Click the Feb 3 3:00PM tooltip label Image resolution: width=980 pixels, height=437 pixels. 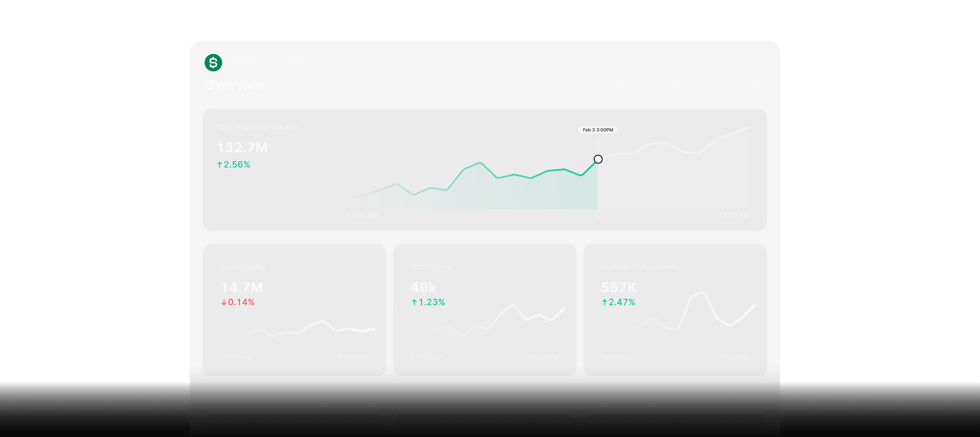click(598, 130)
